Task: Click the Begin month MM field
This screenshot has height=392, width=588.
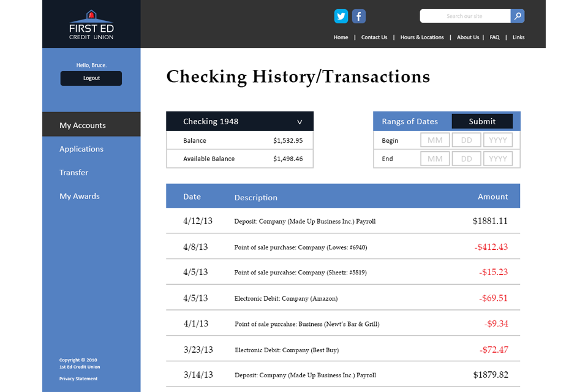Action: pyautogui.click(x=435, y=140)
